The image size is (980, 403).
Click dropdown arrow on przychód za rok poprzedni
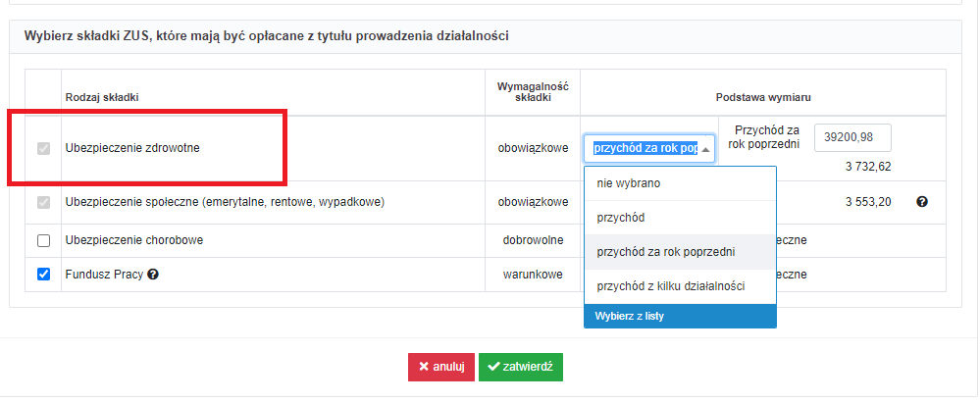(705, 149)
